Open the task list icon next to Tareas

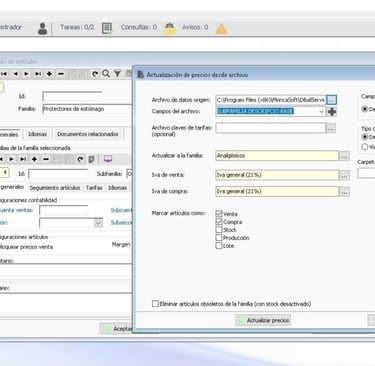tap(107, 28)
